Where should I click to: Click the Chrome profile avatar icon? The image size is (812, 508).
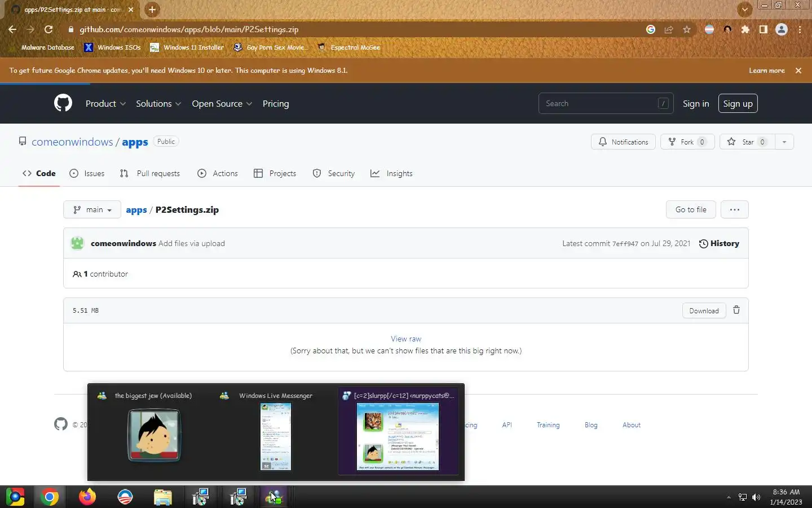point(782,29)
